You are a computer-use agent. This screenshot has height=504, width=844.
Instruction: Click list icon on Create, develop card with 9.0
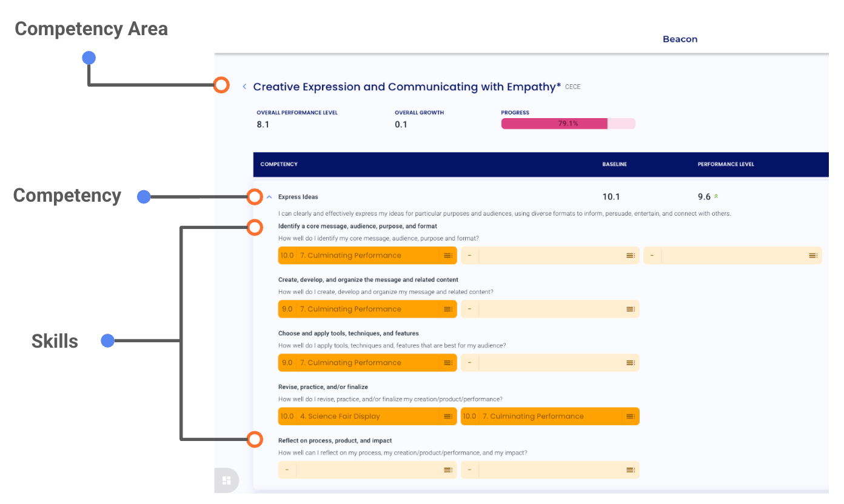tap(448, 310)
